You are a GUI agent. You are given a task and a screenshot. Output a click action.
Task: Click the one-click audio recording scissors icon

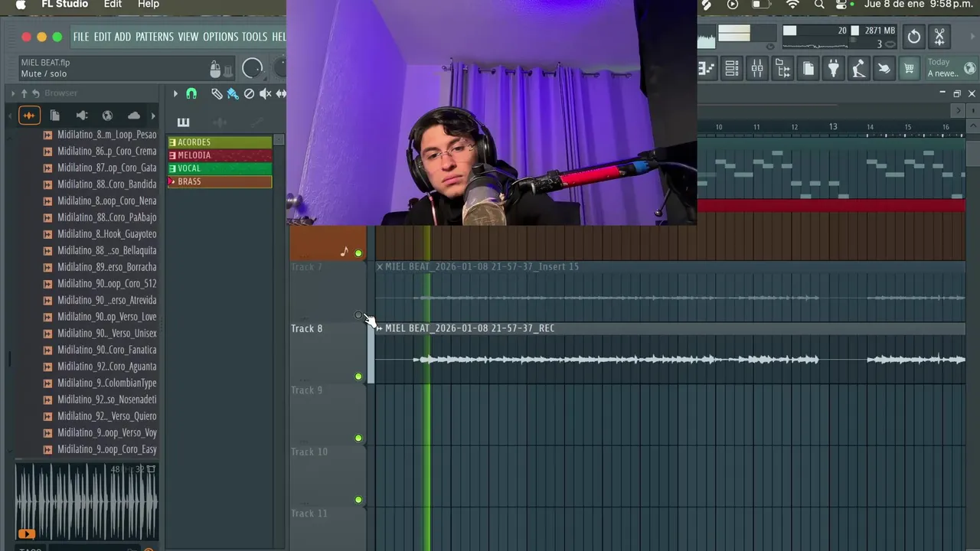pos(939,37)
